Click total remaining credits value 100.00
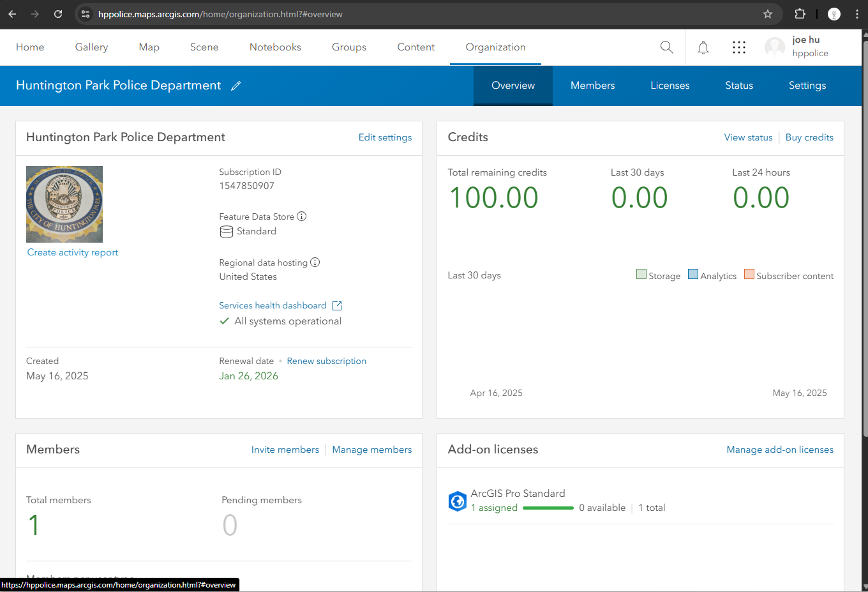868x592 pixels. coord(494,198)
